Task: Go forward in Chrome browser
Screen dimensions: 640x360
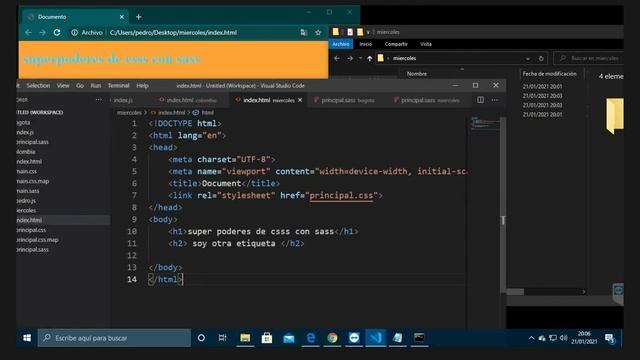Action: (x=42, y=33)
